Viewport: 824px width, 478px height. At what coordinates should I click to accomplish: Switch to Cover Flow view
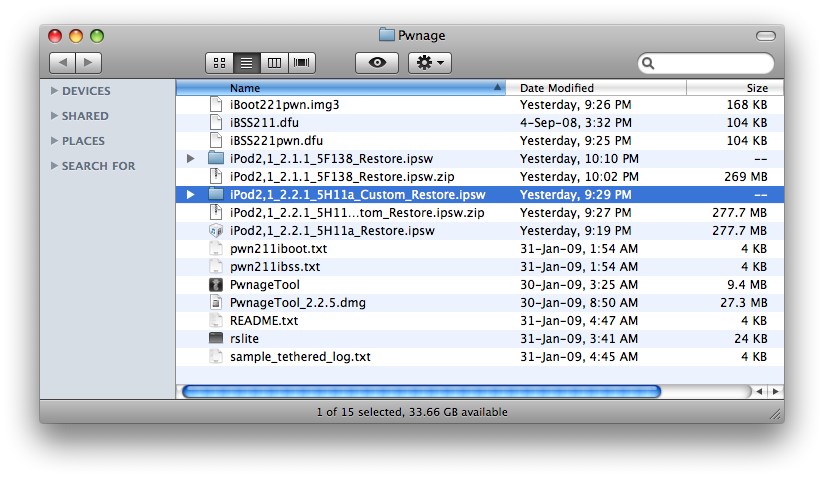pos(302,63)
